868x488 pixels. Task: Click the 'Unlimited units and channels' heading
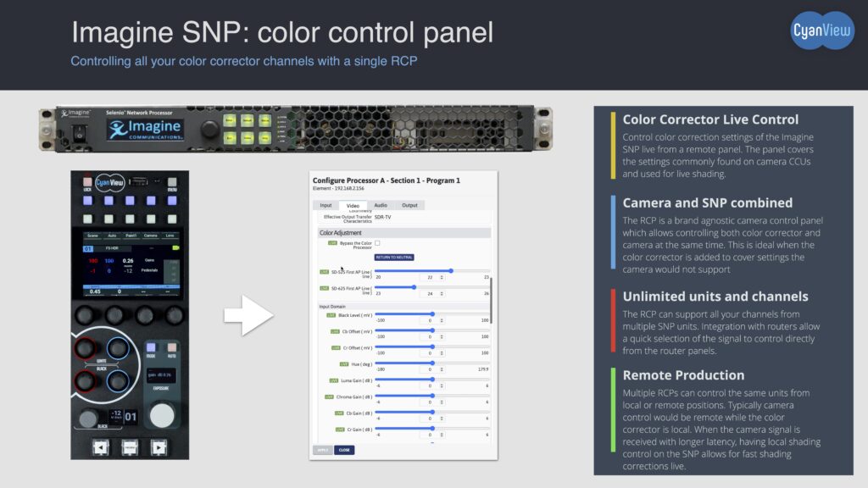point(715,297)
